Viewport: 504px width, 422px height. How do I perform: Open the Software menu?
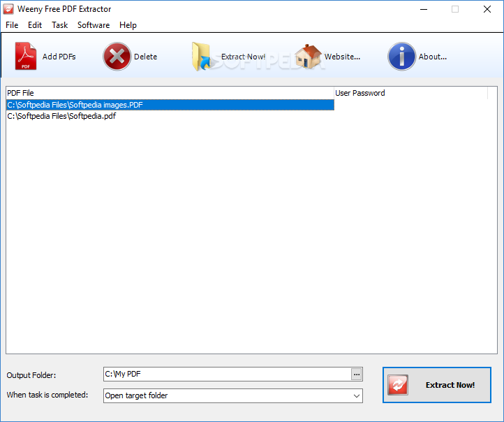click(x=94, y=25)
